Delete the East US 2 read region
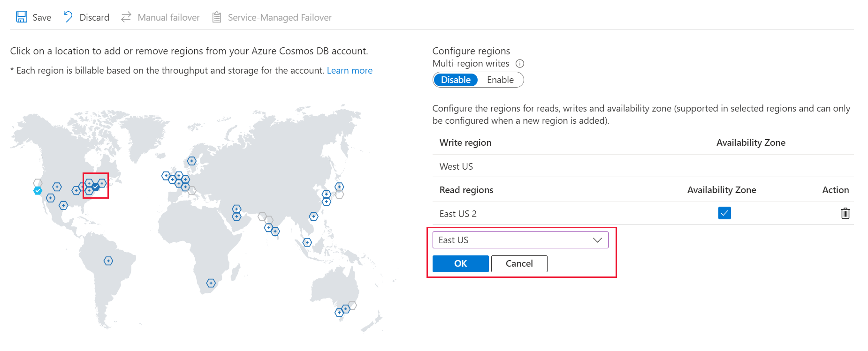868x351 pixels. click(845, 214)
